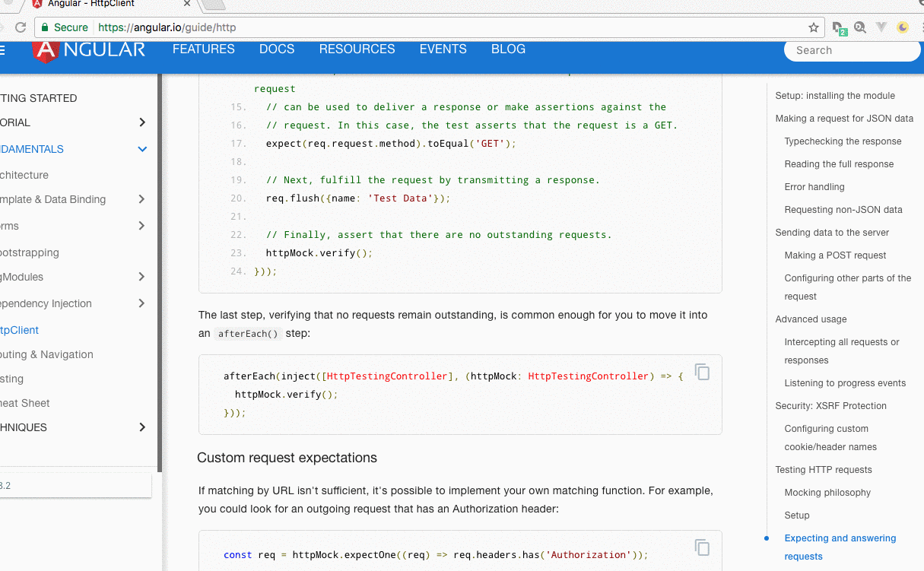Open the Routing & Navigation sidebar item

46,354
